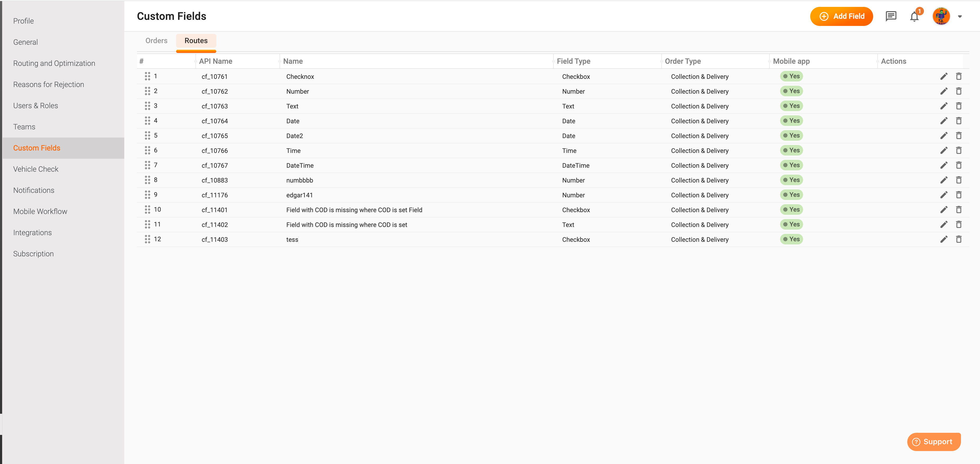
Task: Toggle Mobile app status for tess
Action: pyautogui.click(x=792, y=239)
